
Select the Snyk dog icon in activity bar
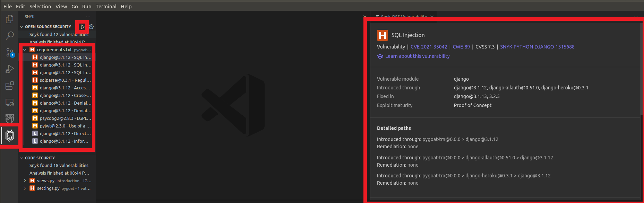(x=9, y=135)
